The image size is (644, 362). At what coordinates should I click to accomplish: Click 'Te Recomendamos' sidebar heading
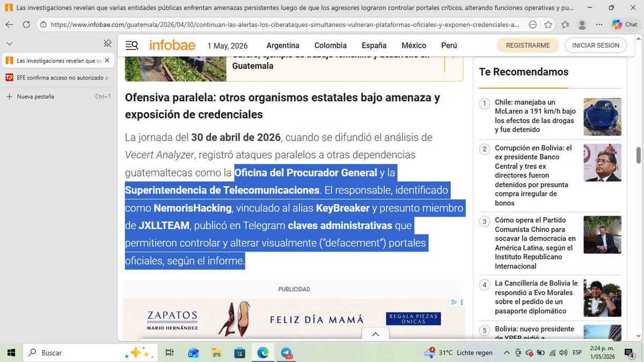[x=524, y=72]
